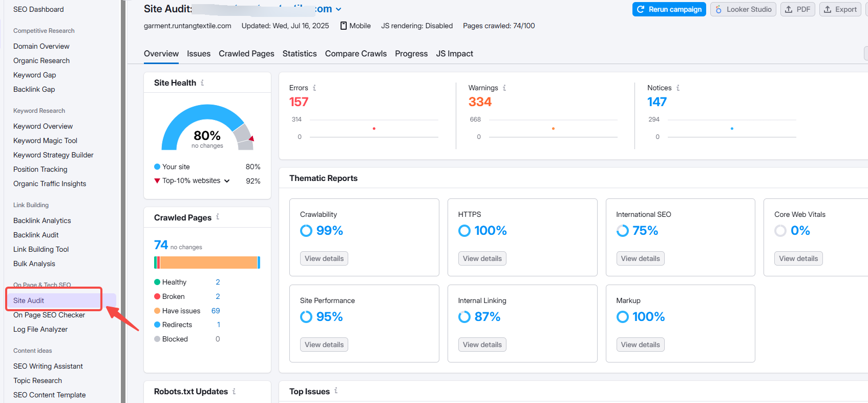Click the info icon next to Crawled Pages
Screen dimensions: 868x403
click(x=218, y=217)
